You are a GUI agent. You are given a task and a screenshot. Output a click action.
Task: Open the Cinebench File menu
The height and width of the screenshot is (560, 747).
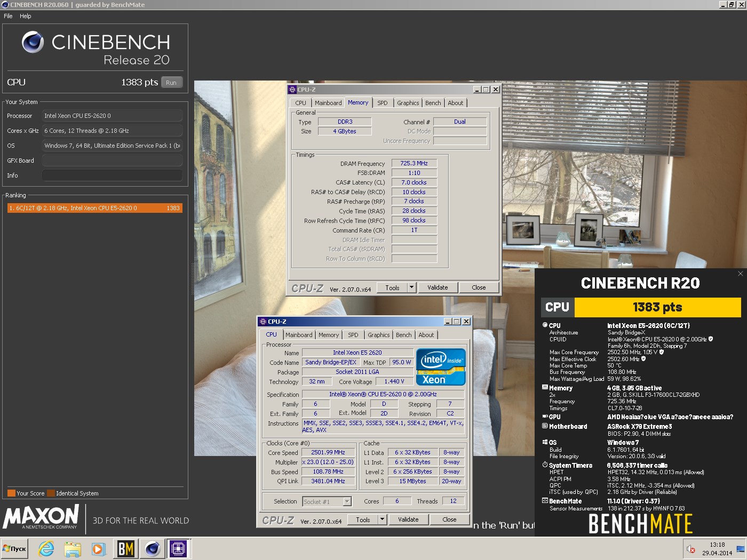pos(8,16)
